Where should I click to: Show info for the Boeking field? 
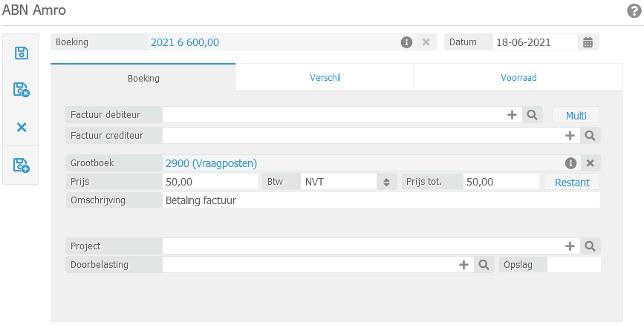[x=406, y=42]
